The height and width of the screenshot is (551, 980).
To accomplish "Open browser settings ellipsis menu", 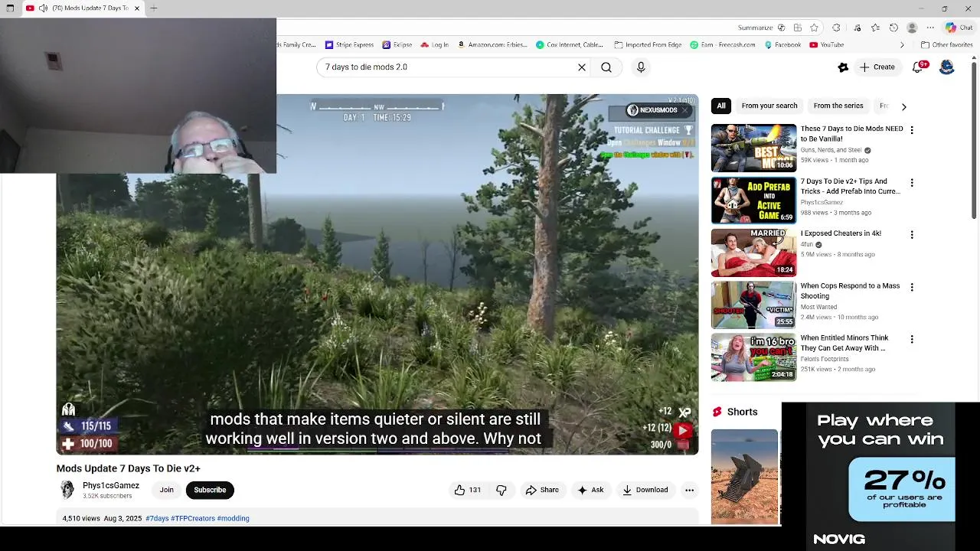I will (x=930, y=28).
